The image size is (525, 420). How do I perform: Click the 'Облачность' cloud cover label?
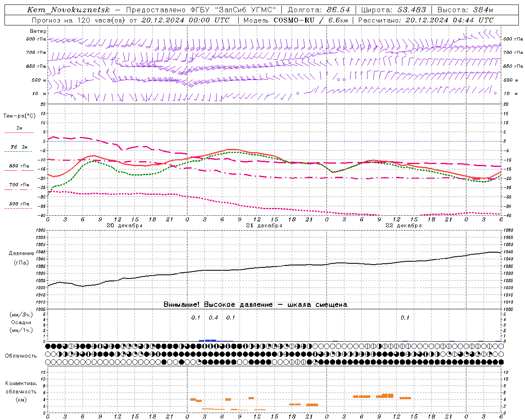click(x=21, y=356)
